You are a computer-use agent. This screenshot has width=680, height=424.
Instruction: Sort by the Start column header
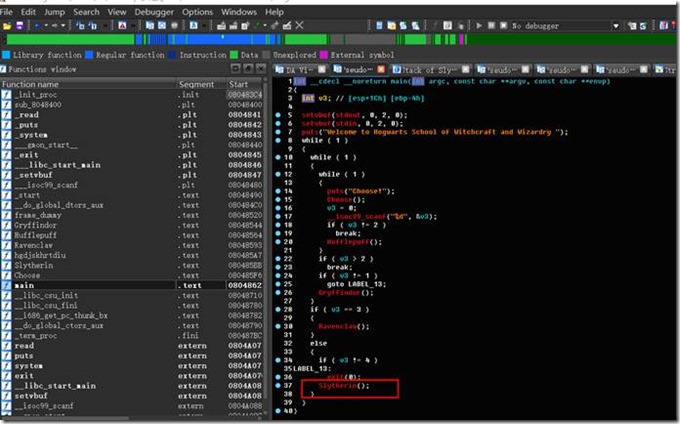pyautogui.click(x=244, y=84)
